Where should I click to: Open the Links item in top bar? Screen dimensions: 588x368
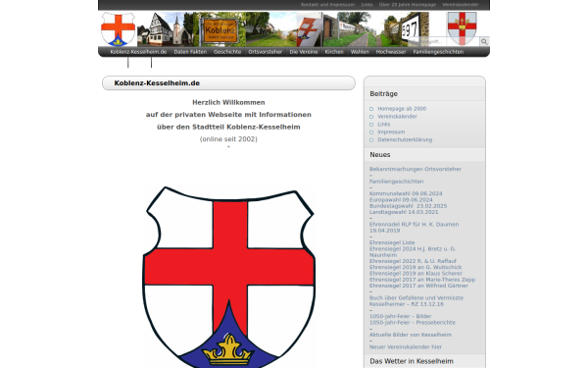tap(367, 5)
